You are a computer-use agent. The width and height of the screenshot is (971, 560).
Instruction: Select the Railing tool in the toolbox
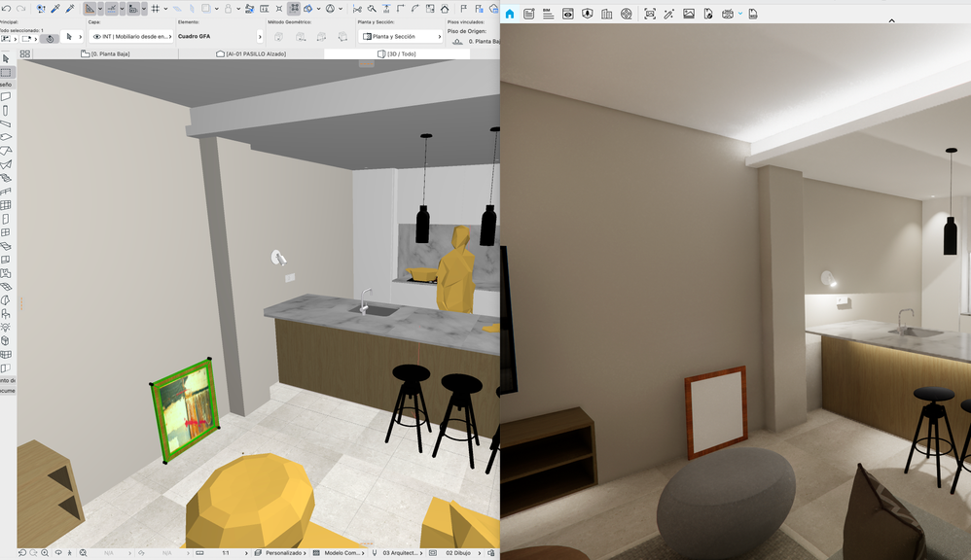6,192
